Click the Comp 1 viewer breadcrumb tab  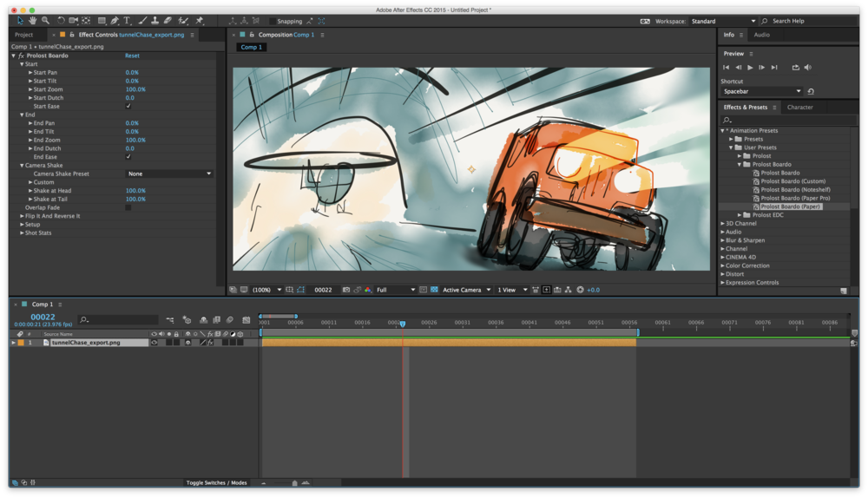pyautogui.click(x=252, y=47)
